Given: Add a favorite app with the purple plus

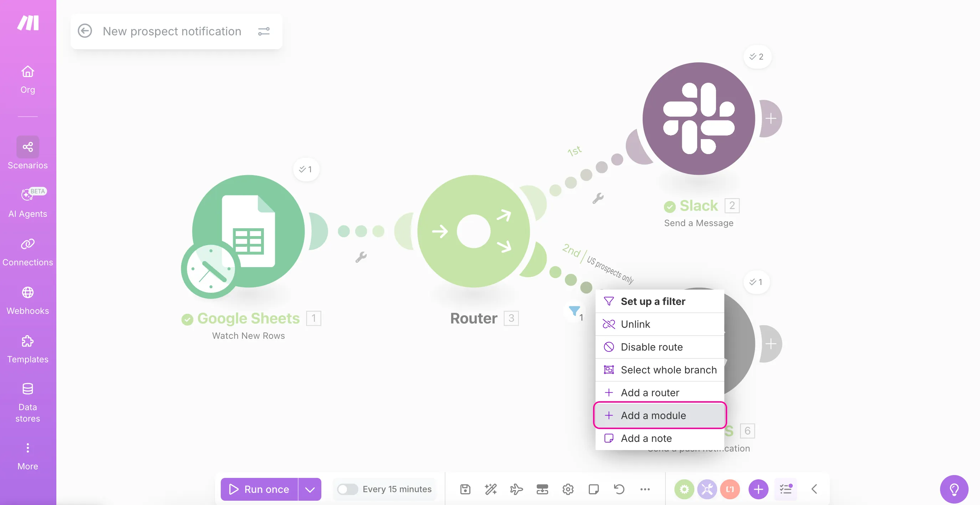Looking at the screenshot, I should click(x=759, y=489).
